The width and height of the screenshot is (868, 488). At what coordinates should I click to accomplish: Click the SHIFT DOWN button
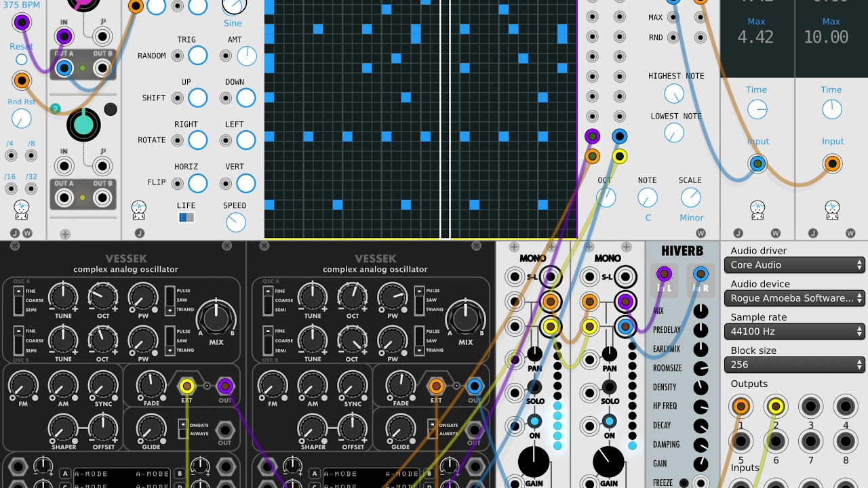[x=245, y=98]
